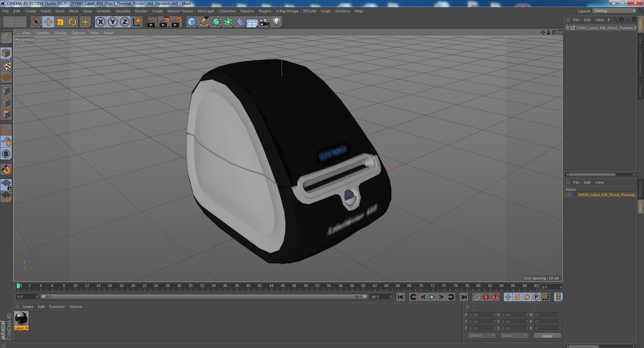Play animation forward
Viewport: 644px width, 348px height.
432,297
